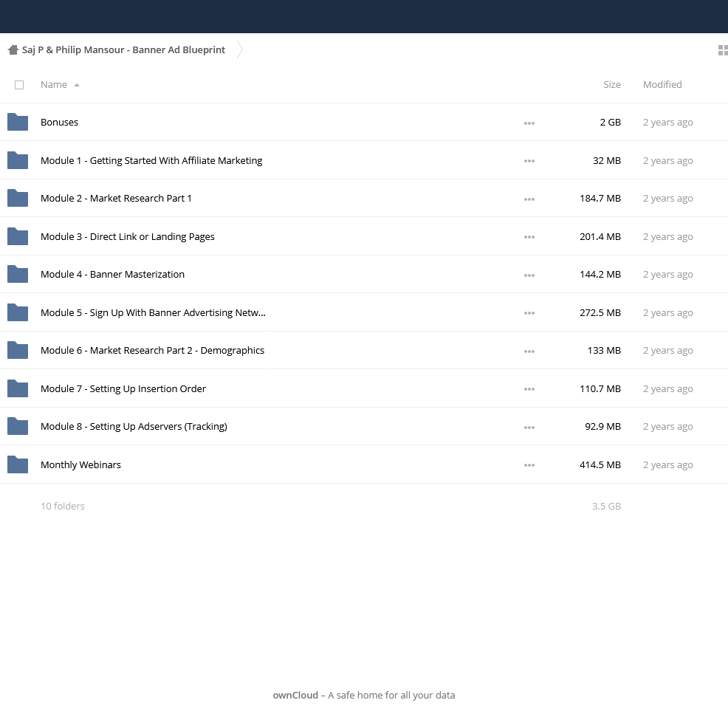Click the 92.9 MB size value

coord(602,427)
